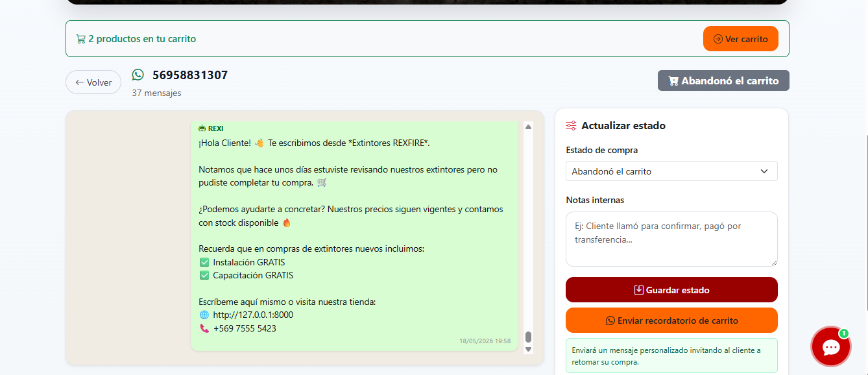Click the chat scrollbar down arrow
This screenshot has height=375, width=868.
click(x=528, y=349)
